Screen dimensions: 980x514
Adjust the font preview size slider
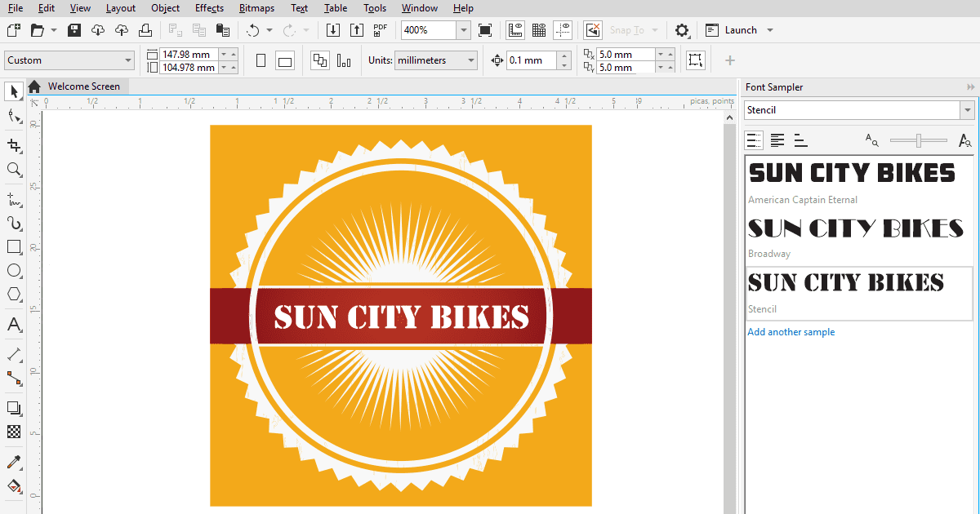(x=918, y=140)
